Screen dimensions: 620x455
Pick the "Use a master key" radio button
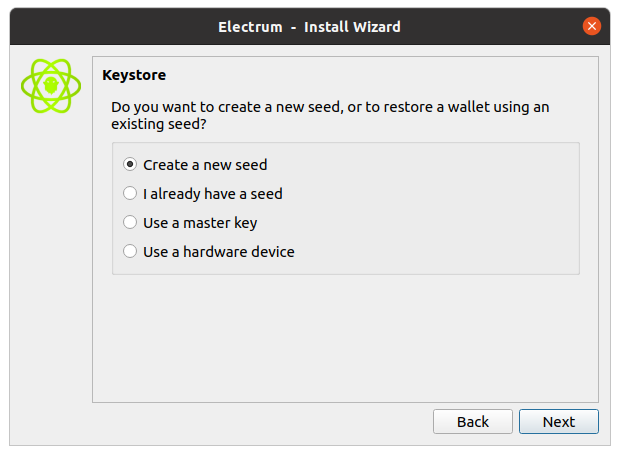click(x=130, y=223)
